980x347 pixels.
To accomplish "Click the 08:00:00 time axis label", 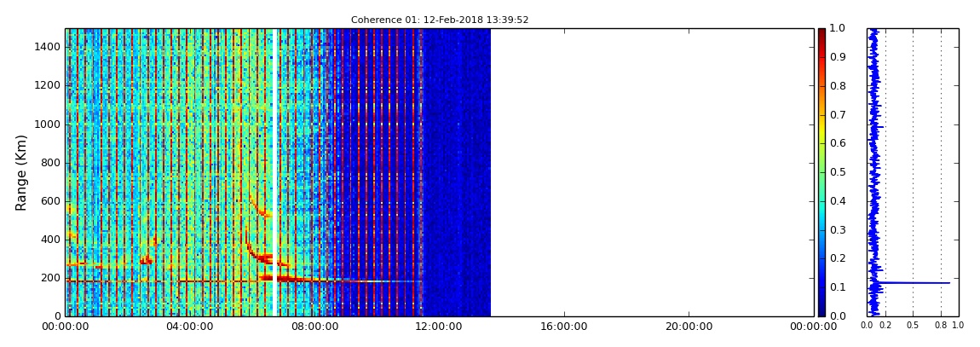I will 315,327.
